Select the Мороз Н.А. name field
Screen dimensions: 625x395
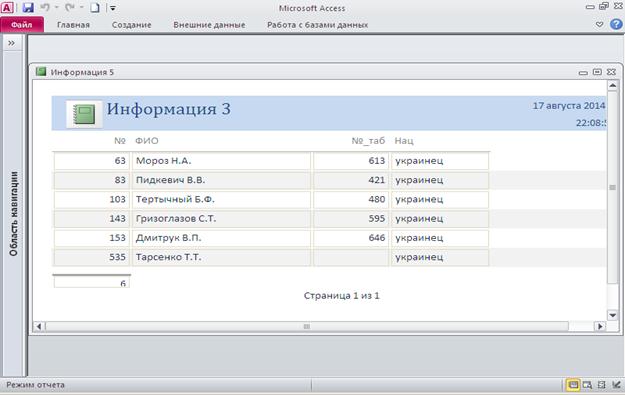(x=221, y=161)
